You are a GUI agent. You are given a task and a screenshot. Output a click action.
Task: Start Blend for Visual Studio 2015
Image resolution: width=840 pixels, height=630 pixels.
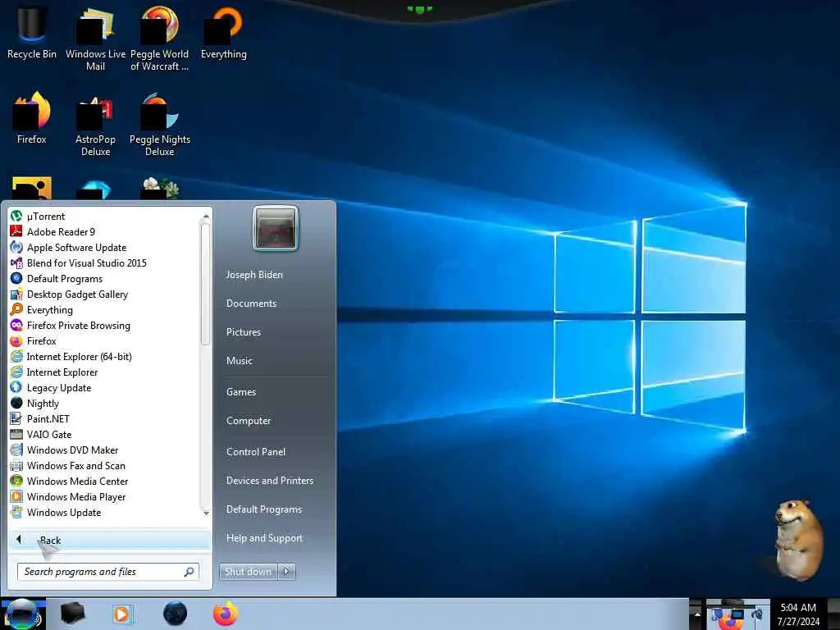point(87,263)
